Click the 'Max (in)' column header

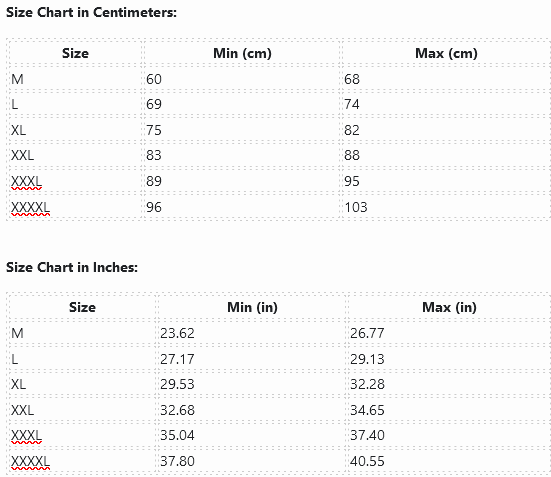[449, 308]
